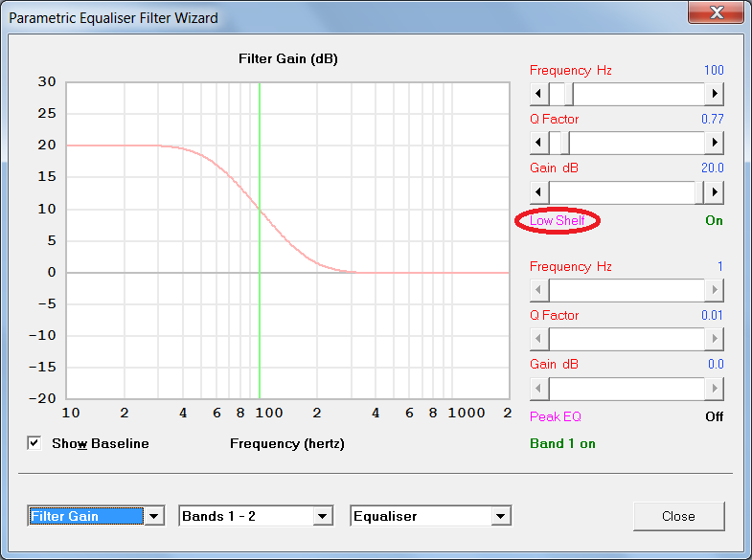Change Low Shelf filter type
The image size is (752, 560).
pos(558,220)
